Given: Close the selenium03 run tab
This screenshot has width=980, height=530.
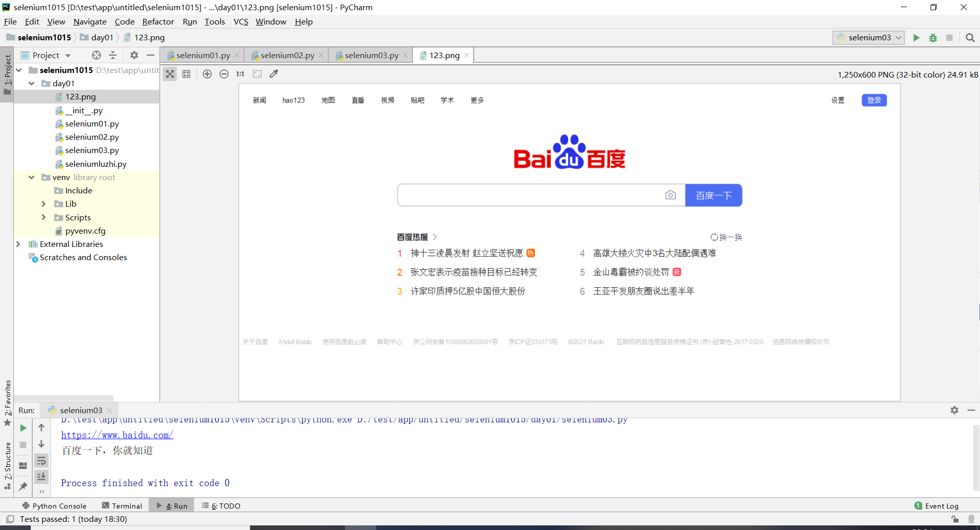Looking at the screenshot, I should click(109, 410).
